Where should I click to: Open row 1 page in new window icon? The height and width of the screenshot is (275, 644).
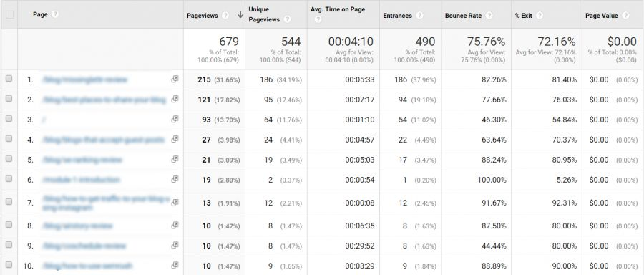[x=175, y=79]
